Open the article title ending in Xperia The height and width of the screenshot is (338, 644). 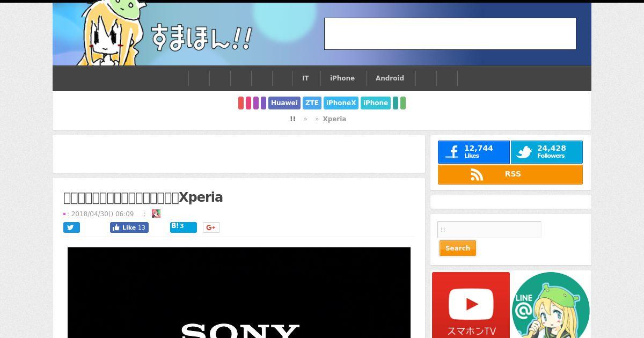point(143,197)
